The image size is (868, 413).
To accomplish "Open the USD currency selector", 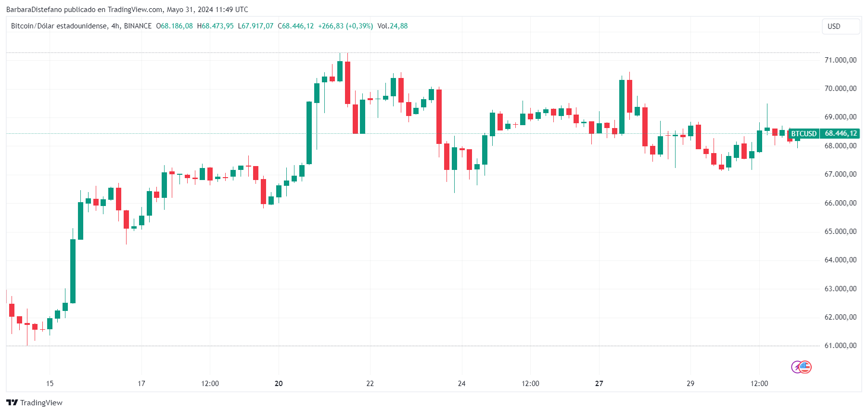I will [x=841, y=26].
